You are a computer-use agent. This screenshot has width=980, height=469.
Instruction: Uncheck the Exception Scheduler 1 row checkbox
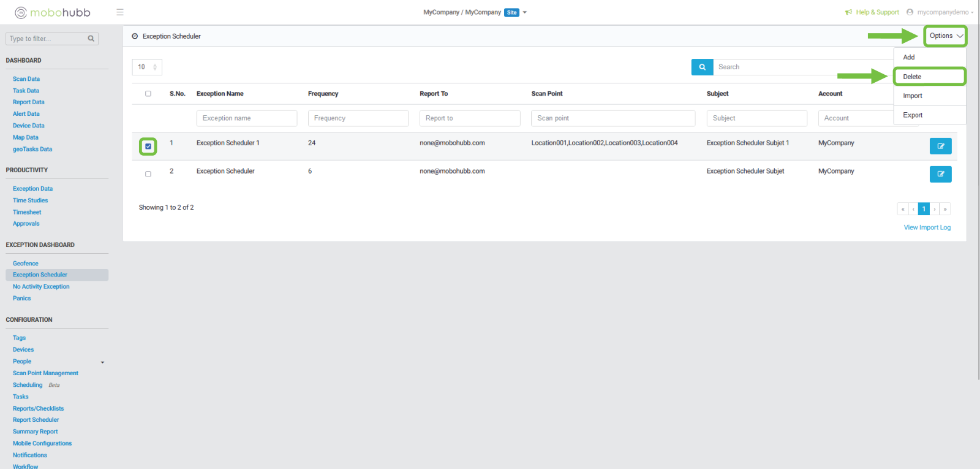coord(148,147)
